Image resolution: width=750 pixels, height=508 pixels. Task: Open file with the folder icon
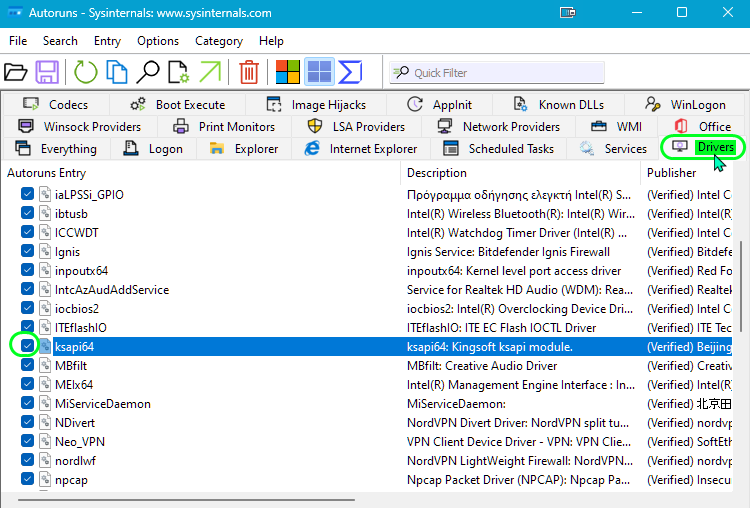(x=16, y=73)
